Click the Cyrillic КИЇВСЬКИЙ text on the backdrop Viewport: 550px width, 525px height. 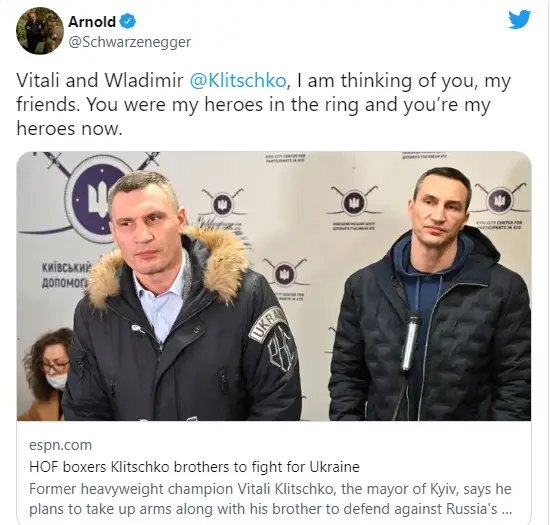click(x=66, y=269)
